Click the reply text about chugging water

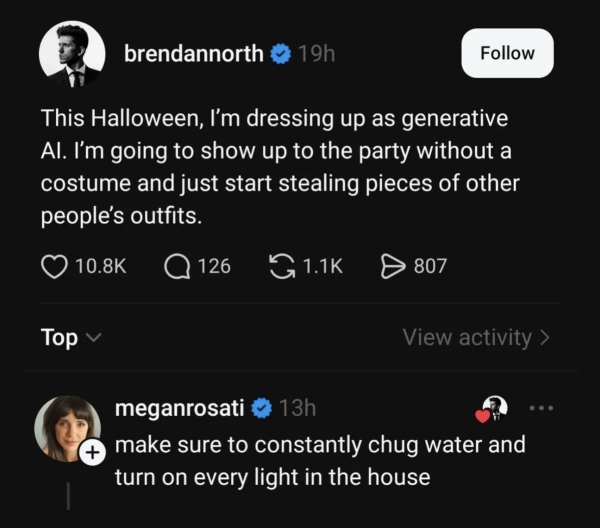coord(320,460)
